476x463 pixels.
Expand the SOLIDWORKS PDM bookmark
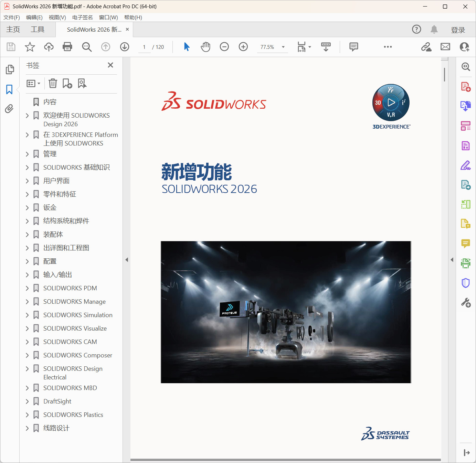(27, 288)
